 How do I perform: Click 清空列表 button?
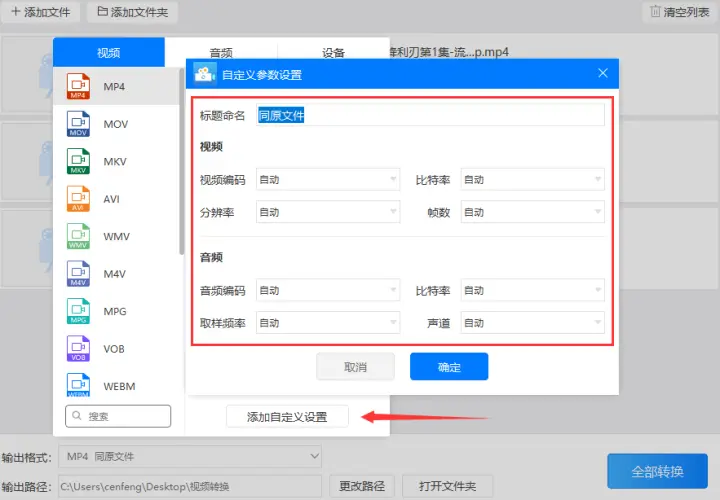680,12
